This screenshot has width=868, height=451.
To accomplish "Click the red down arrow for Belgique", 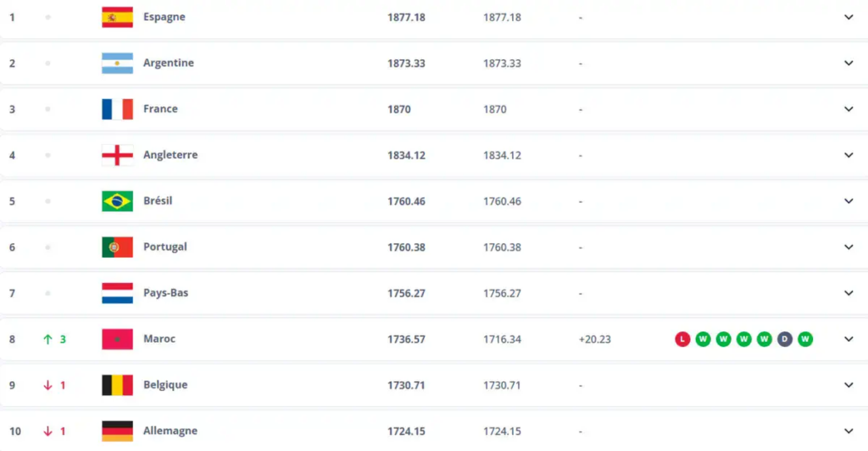I will click(x=48, y=385).
